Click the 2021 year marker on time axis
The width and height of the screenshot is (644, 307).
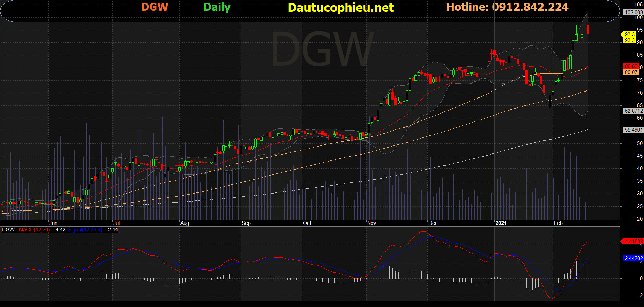pos(501,223)
